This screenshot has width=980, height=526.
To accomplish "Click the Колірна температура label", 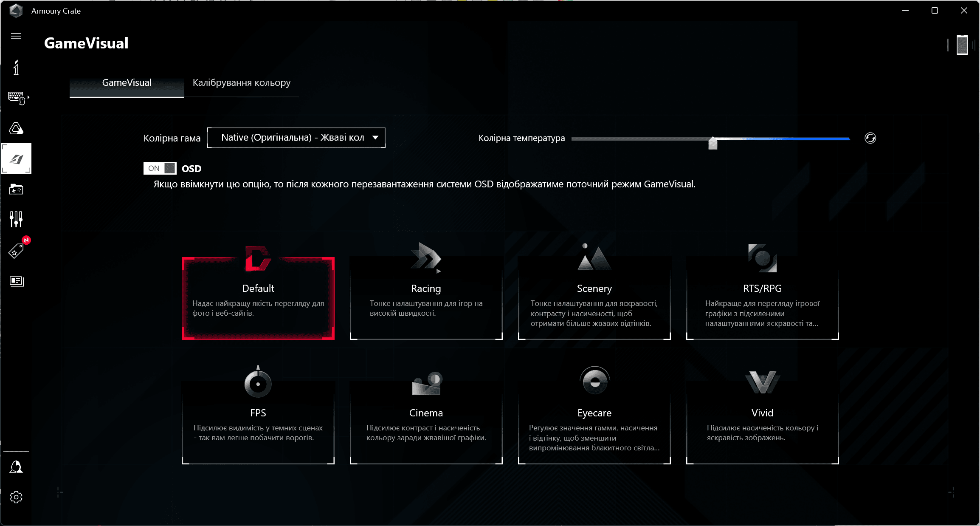I will (521, 138).
